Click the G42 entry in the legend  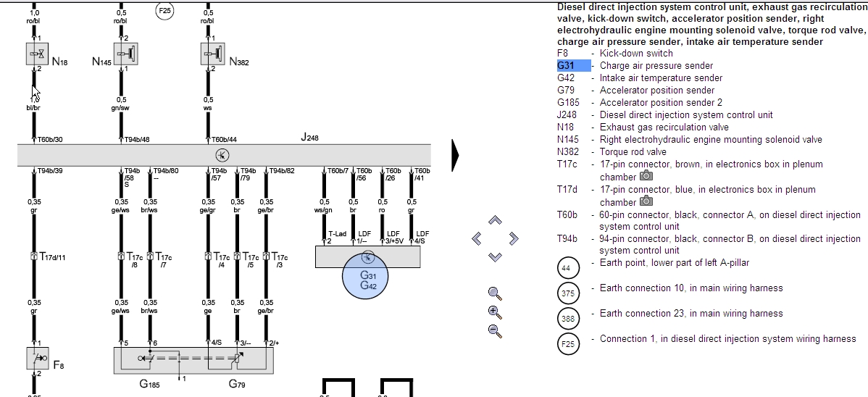(x=566, y=78)
